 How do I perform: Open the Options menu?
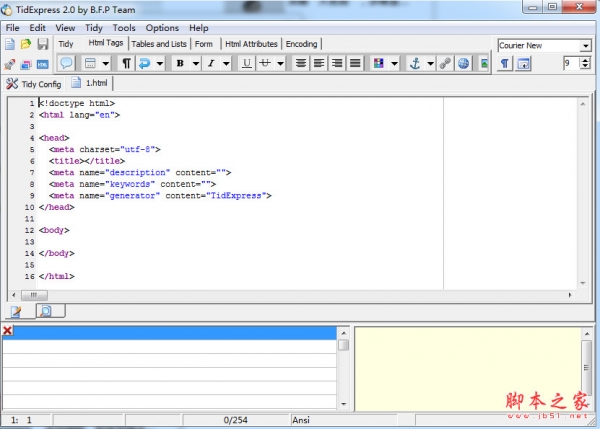point(162,28)
